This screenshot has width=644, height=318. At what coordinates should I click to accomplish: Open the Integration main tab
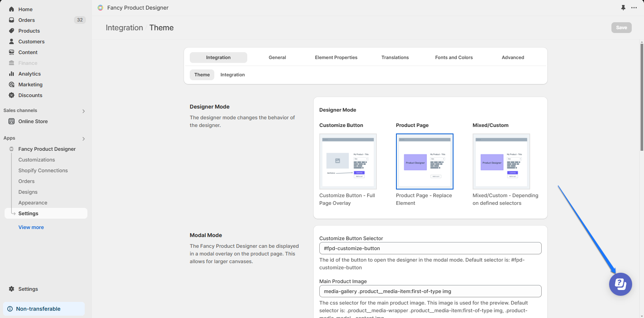[x=219, y=58]
